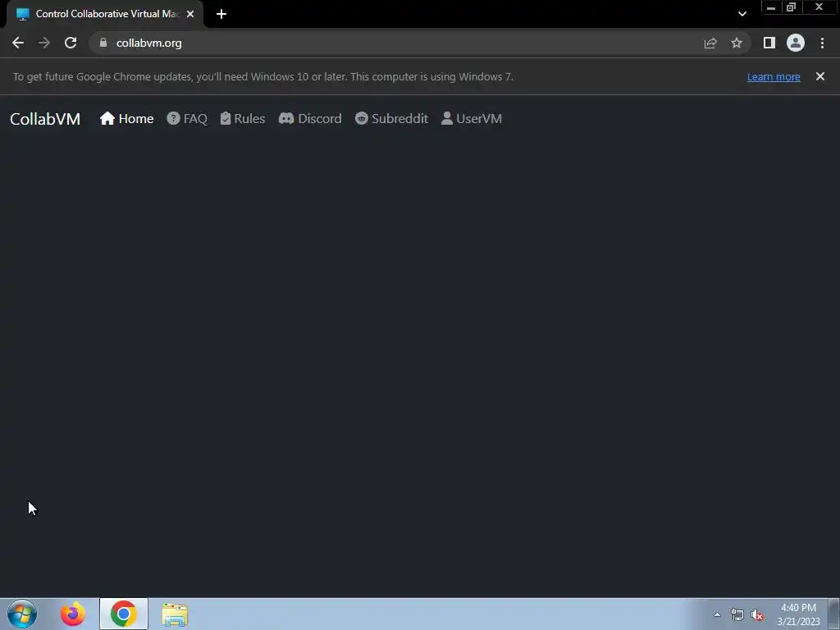The height and width of the screenshot is (630, 840).
Task: Open the Windows Start menu
Action: (22, 614)
